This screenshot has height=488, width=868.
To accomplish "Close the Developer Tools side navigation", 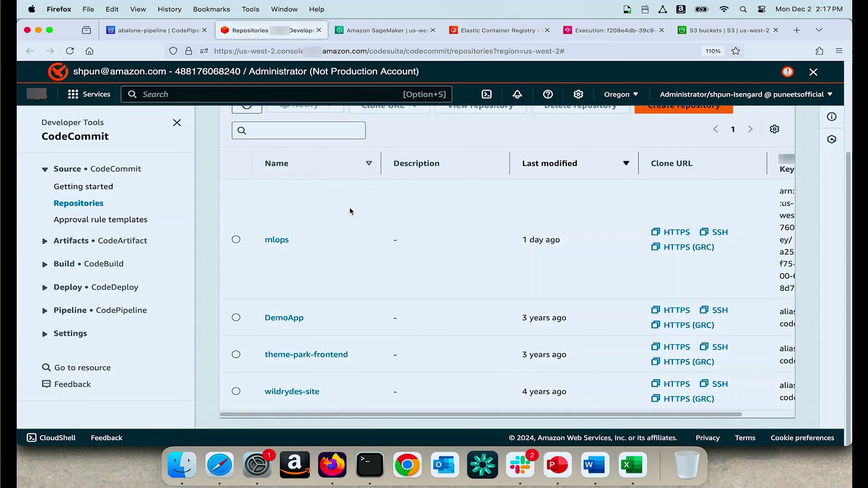I will coord(177,123).
